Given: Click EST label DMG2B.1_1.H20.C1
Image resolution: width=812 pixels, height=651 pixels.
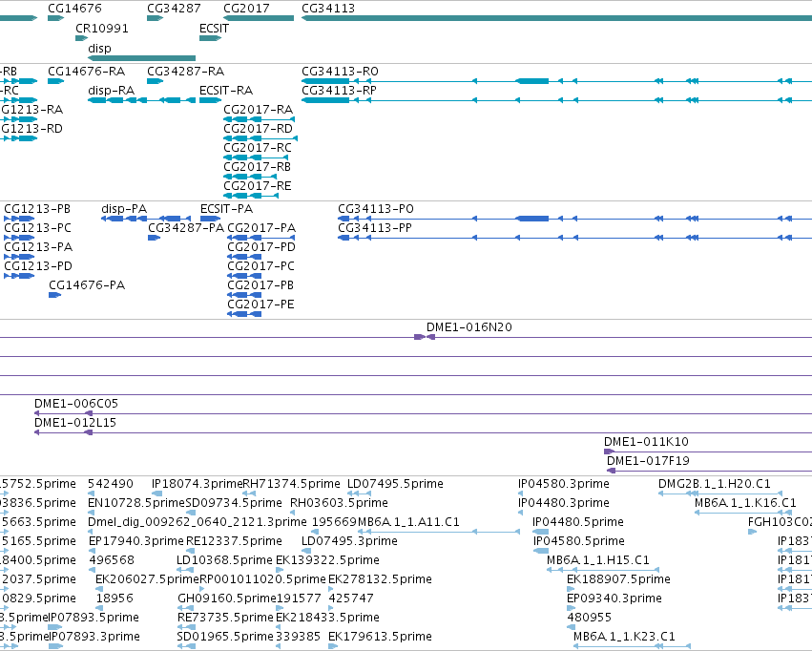Looking at the screenshot, I should click(715, 484).
